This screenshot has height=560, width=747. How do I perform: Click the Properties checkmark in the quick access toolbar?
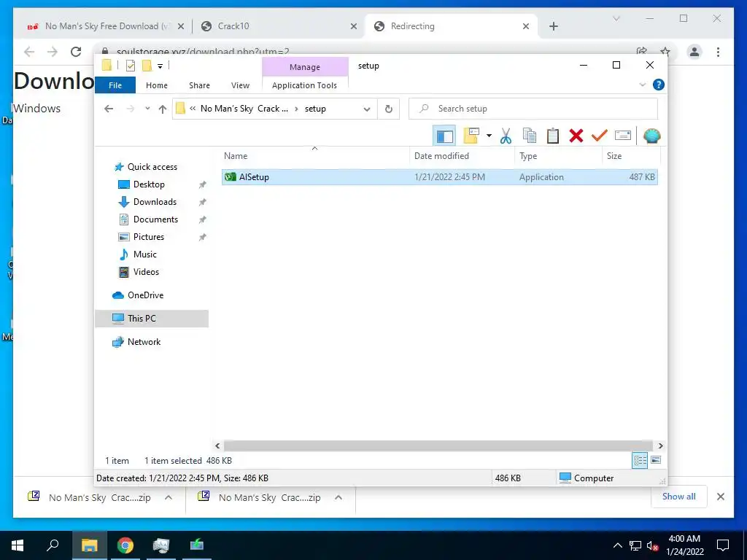[131, 66]
